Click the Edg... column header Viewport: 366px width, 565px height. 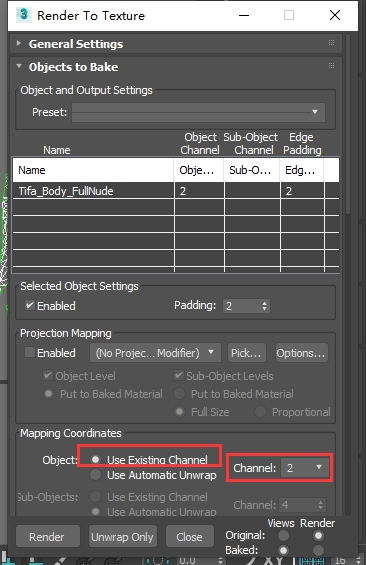click(x=302, y=170)
